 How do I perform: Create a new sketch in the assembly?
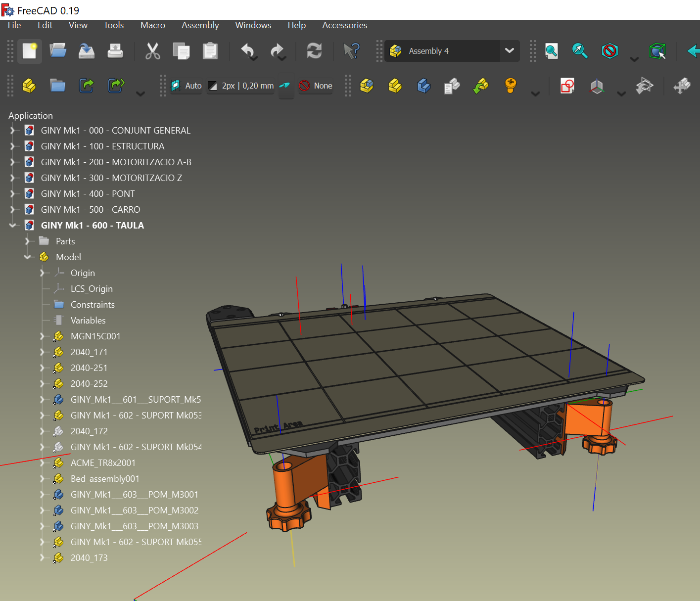567,86
